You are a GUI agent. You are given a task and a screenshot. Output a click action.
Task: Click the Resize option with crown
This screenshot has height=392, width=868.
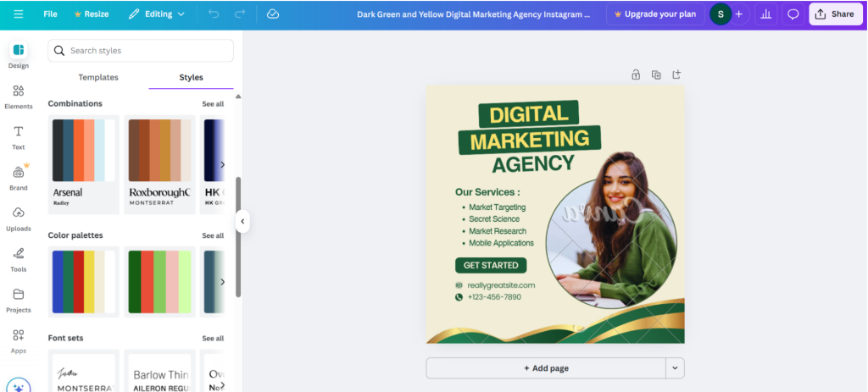coord(92,14)
